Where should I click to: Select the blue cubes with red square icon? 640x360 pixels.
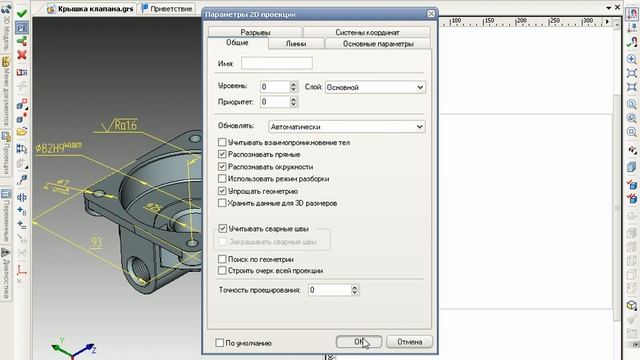(22, 104)
